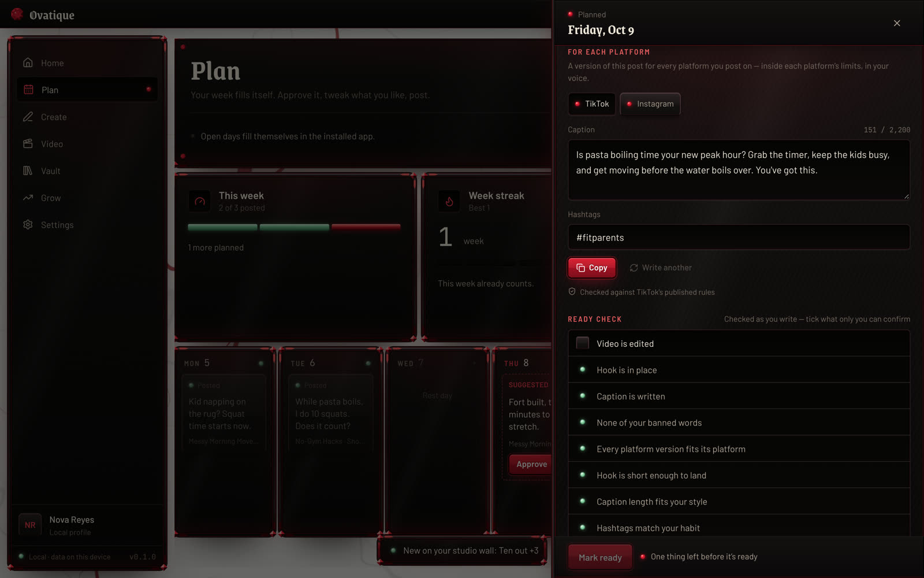Click the This week gauge icon

coord(200,201)
